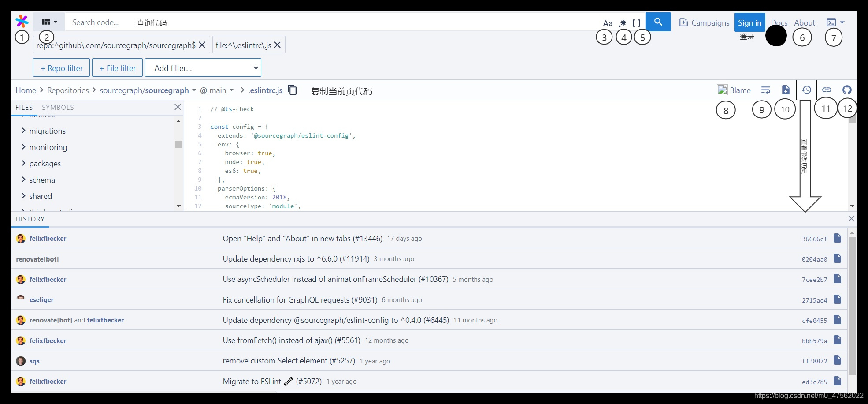This screenshot has height=404, width=868.
Task: Select the view raw file icon
Action: pyautogui.click(x=786, y=90)
